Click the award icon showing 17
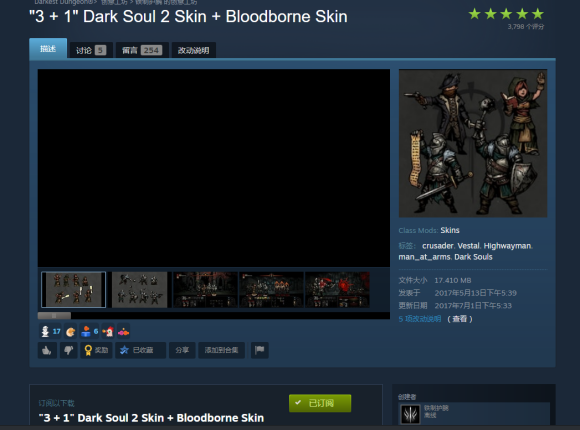 coord(50,331)
